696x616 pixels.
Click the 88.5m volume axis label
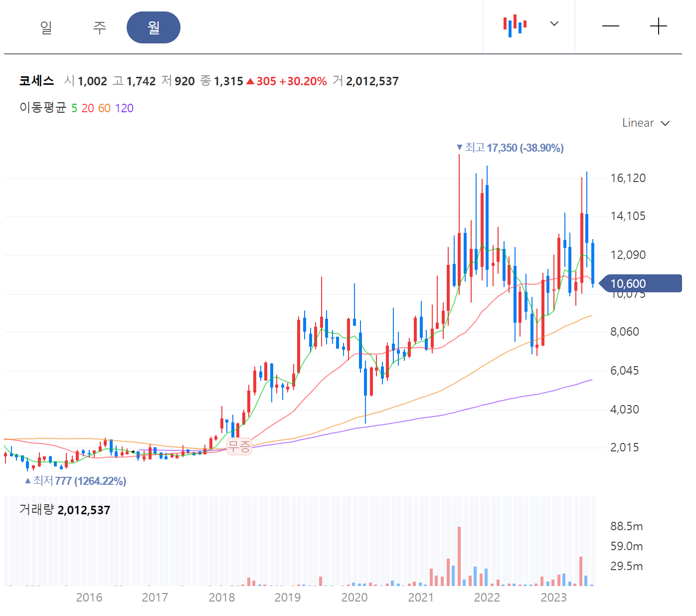tap(627, 526)
